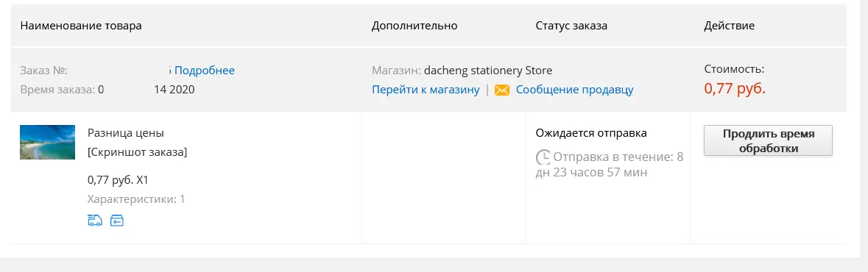
Task: Open the beach product thumbnail
Action: (x=48, y=142)
